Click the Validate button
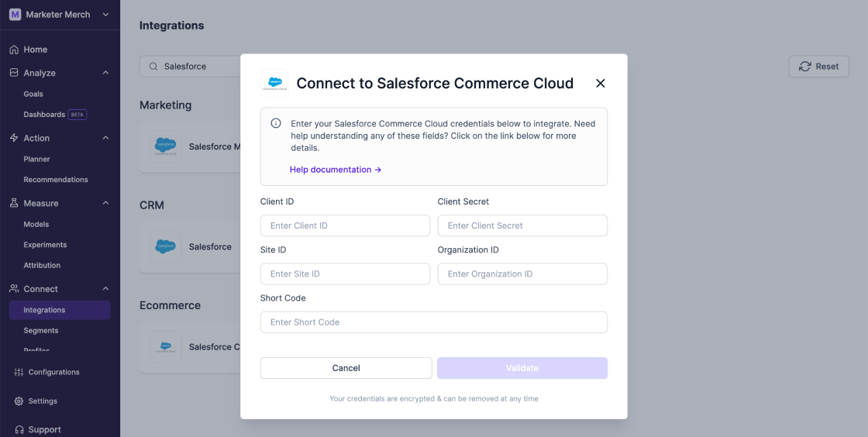Screen dimensions: 868x437 tap(522, 368)
